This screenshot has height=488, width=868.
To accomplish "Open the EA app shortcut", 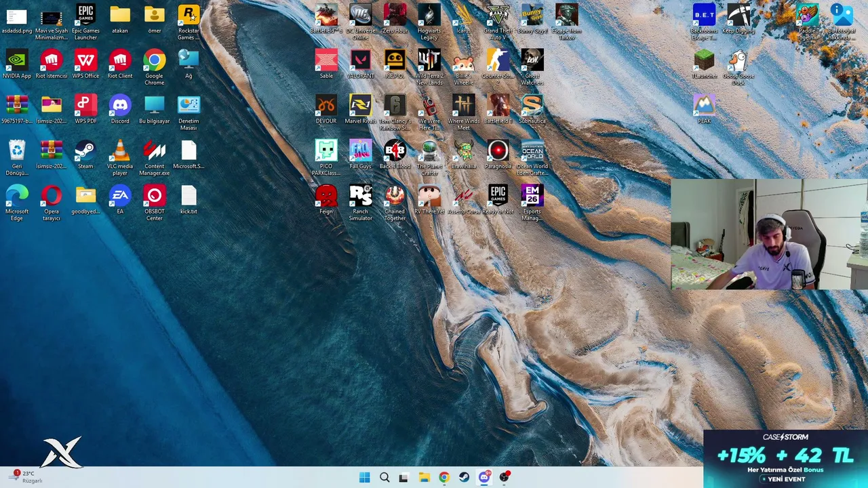I will [120, 200].
